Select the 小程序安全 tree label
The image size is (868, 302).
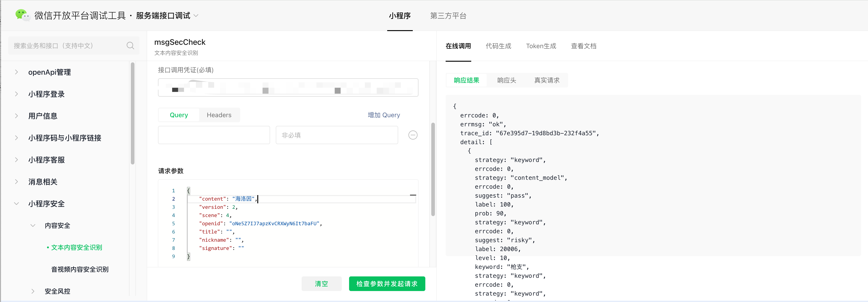pyautogui.click(x=47, y=204)
